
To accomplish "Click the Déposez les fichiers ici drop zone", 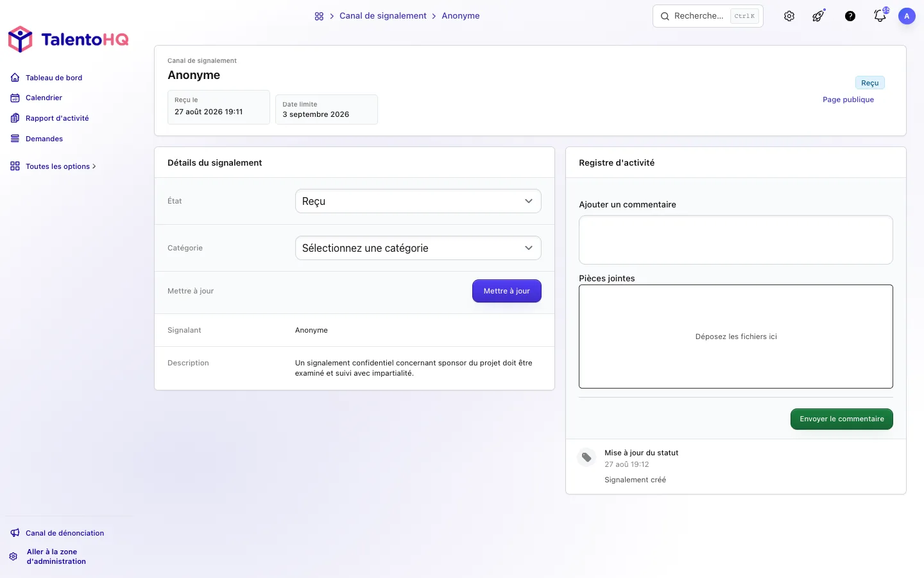I will pyautogui.click(x=736, y=337).
